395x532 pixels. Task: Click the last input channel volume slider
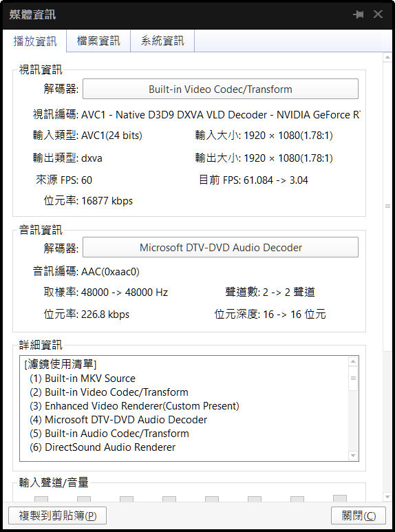(340, 498)
